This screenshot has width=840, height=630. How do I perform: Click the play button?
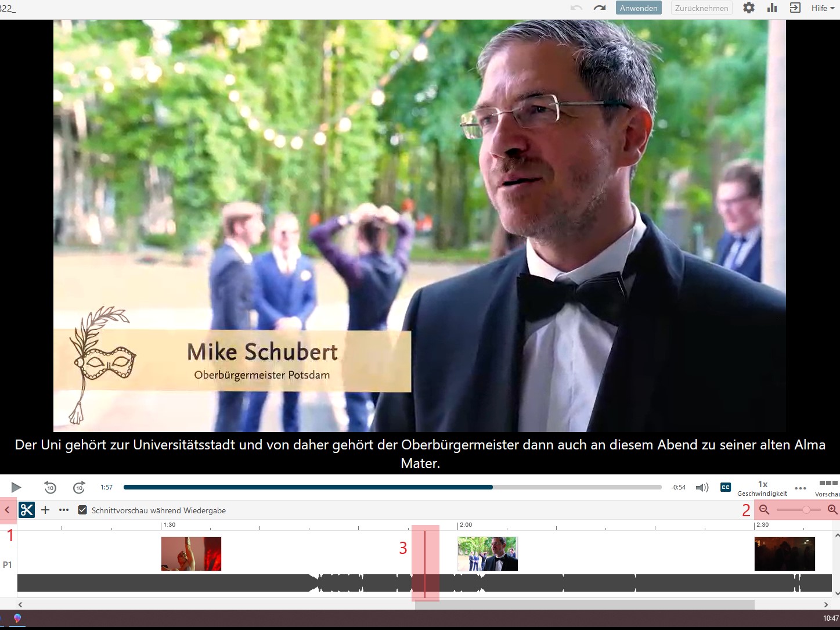(x=16, y=488)
